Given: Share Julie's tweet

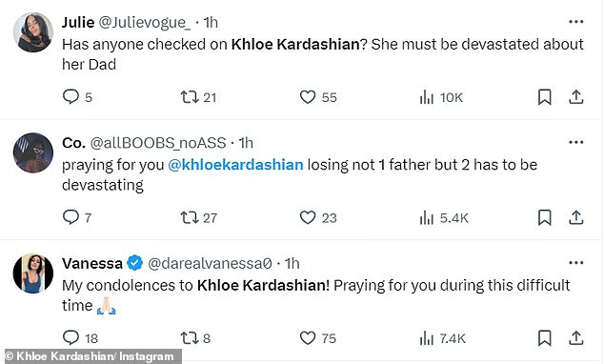Looking at the screenshot, I should (575, 97).
